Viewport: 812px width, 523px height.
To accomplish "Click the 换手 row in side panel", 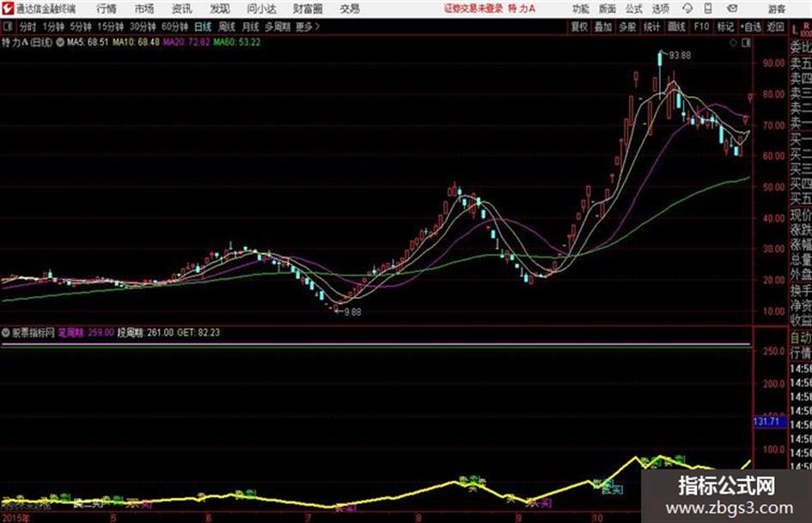I will coord(801,290).
